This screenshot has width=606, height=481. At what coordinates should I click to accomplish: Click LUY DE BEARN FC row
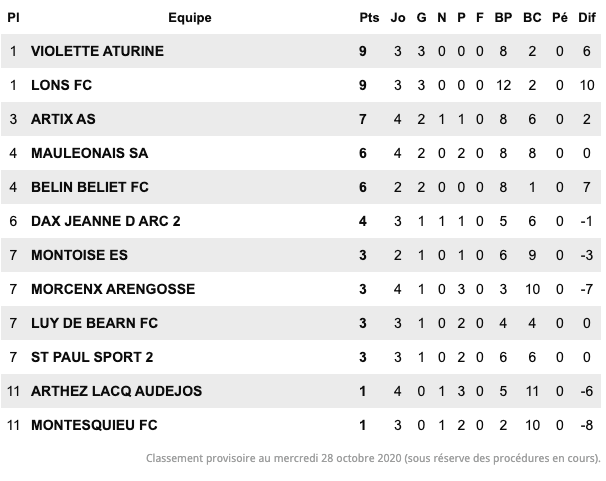click(301, 323)
